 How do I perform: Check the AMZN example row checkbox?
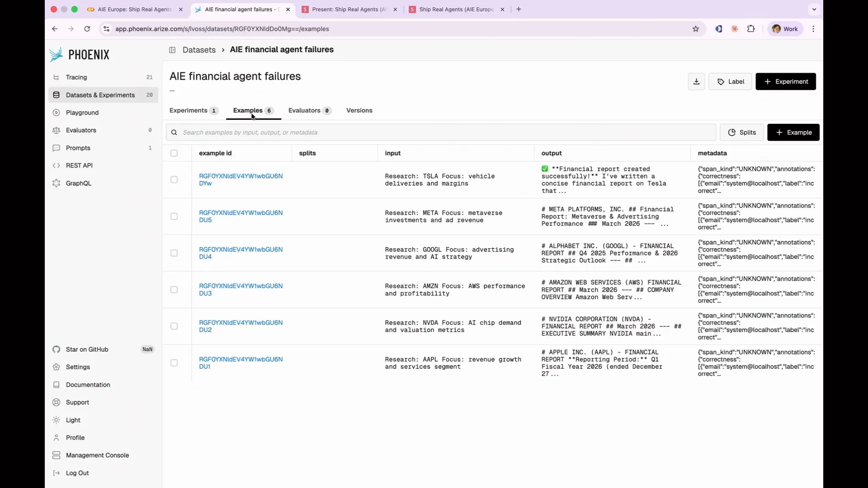(174, 290)
